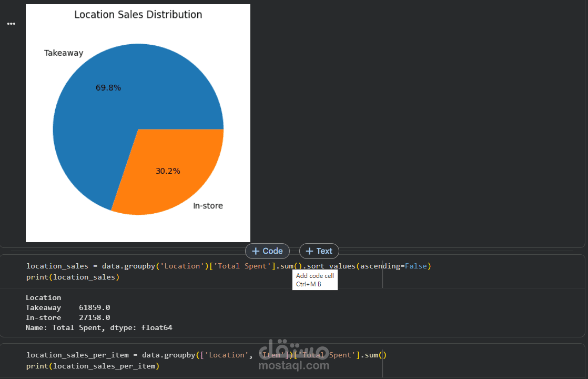Click the In-store 27158.0 output row
Image resolution: width=588 pixels, height=379 pixels.
(x=68, y=318)
